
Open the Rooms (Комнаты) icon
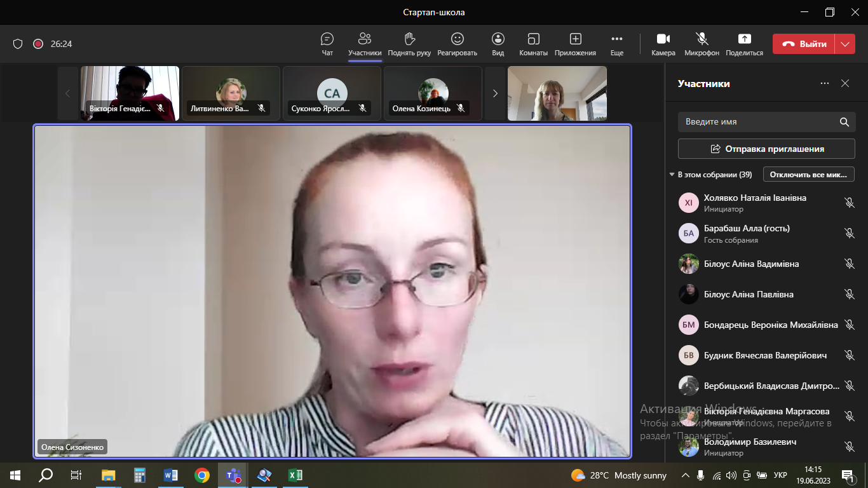point(533,39)
